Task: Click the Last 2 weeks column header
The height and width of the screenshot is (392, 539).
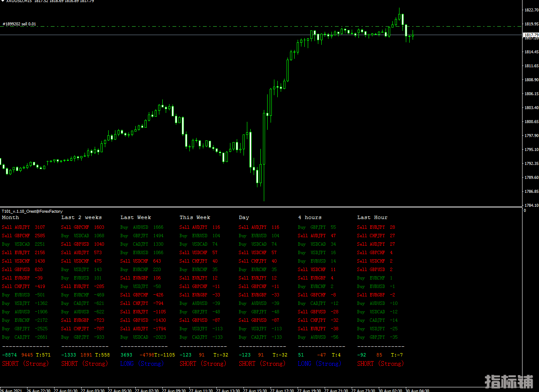Action: (x=82, y=217)
